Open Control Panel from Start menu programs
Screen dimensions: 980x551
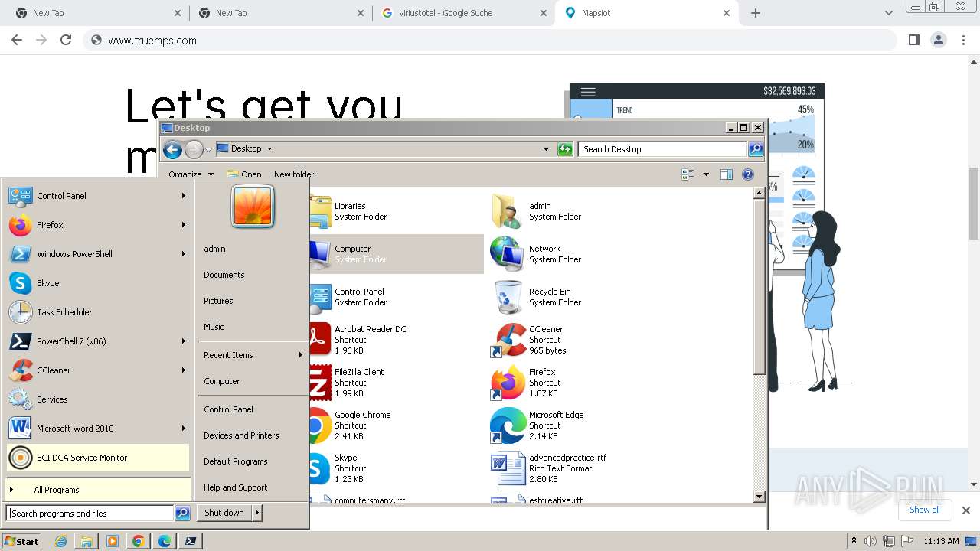(x=97, y=196)
